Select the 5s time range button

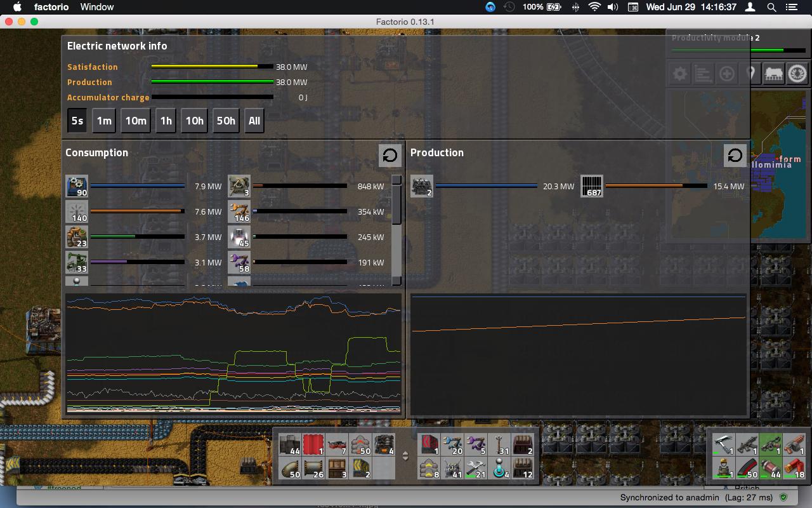77,121
